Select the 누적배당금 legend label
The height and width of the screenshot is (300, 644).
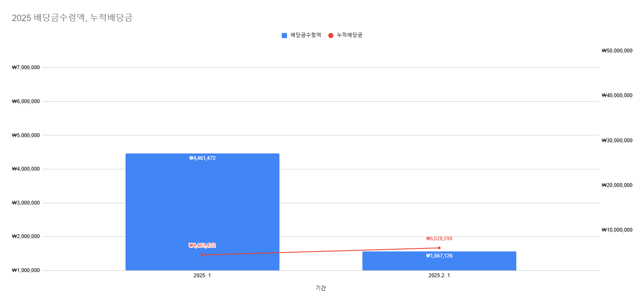[350, 35]
